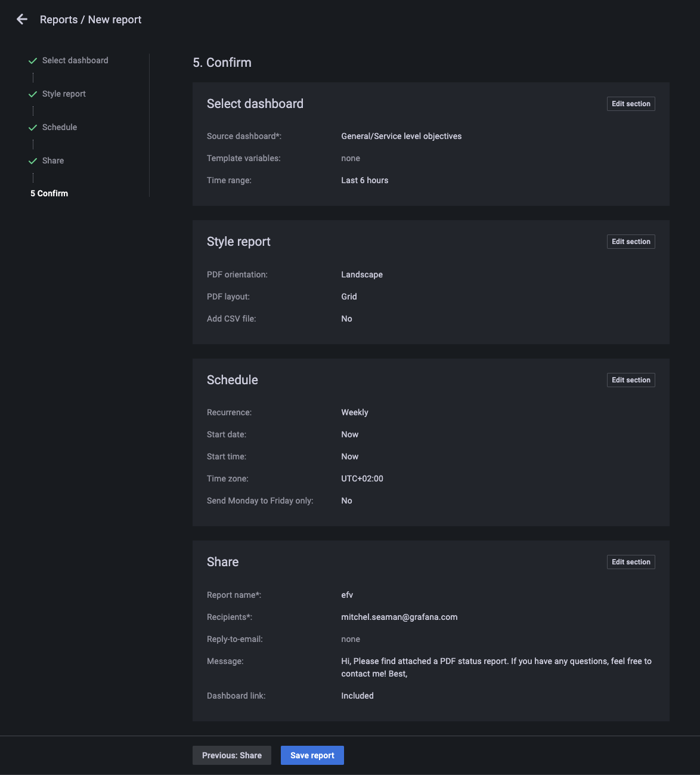Click the recipient email mitchel.seaman@grafana.com

[x=399, y=617]
